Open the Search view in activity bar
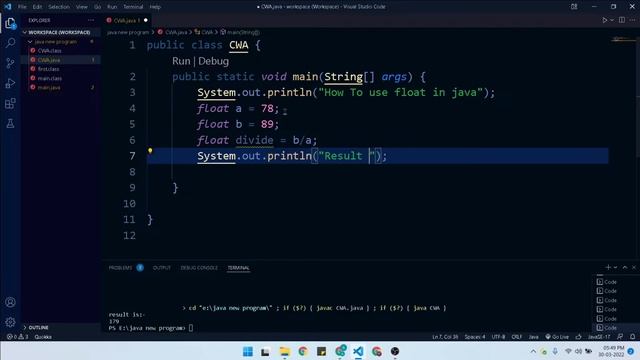The width and height of the screenshot is (640, 360). [x=10, y=43]
